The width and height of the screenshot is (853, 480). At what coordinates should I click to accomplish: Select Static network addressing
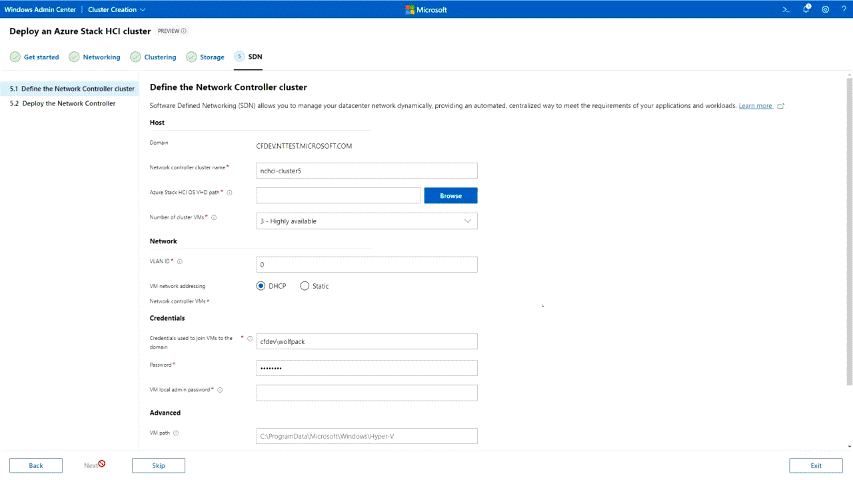click(305, 286)
